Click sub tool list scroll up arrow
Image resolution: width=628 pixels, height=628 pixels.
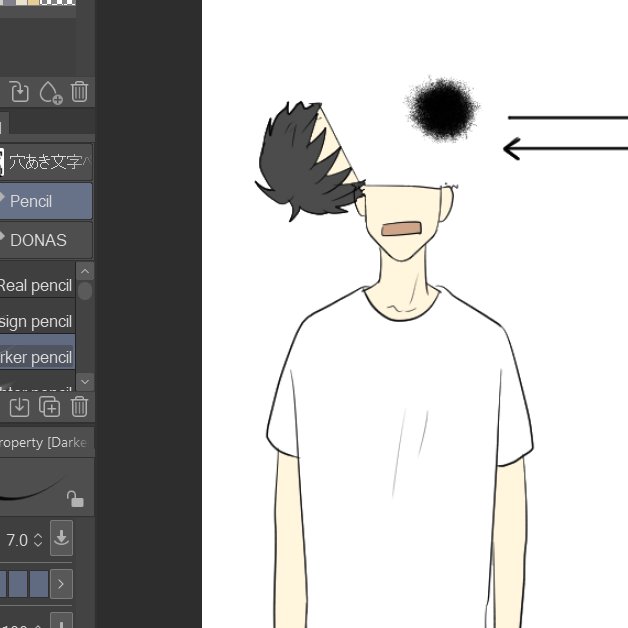85,272
